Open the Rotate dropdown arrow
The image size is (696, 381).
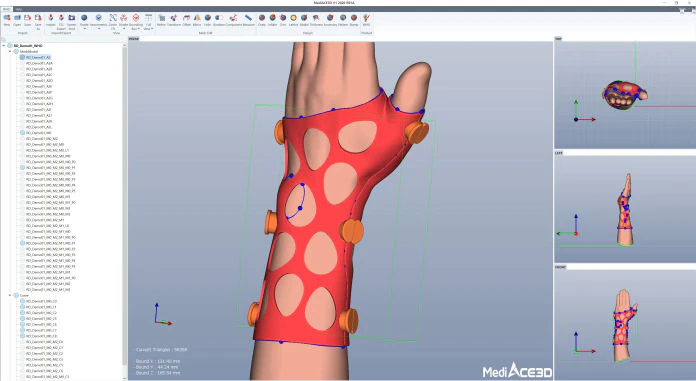124,28
